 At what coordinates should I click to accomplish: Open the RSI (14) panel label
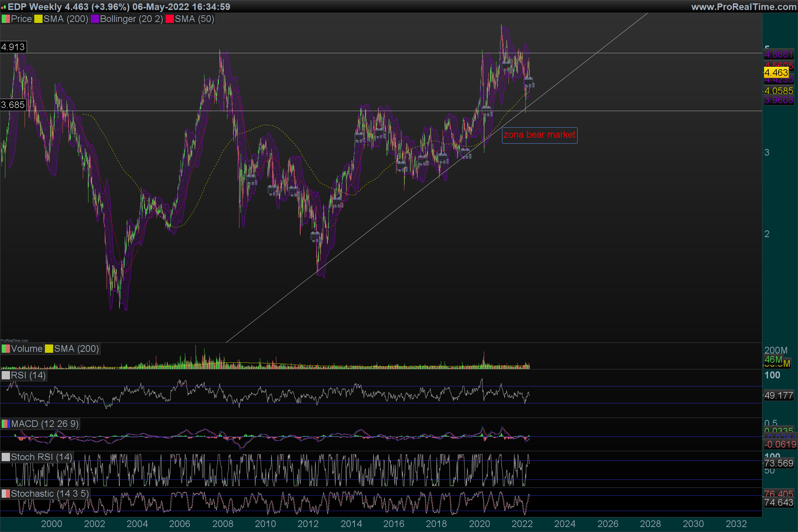[28, 375]
